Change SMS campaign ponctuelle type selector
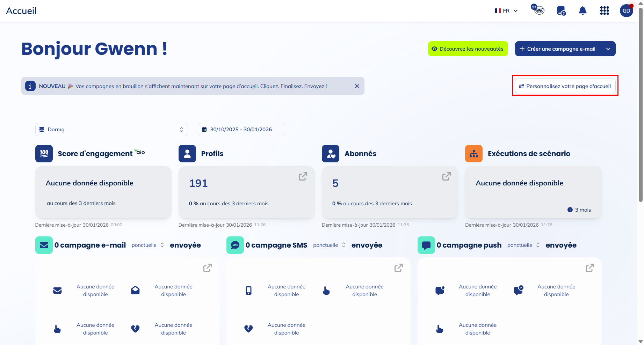This screenshot has height=345, width=644. [329, 245]
